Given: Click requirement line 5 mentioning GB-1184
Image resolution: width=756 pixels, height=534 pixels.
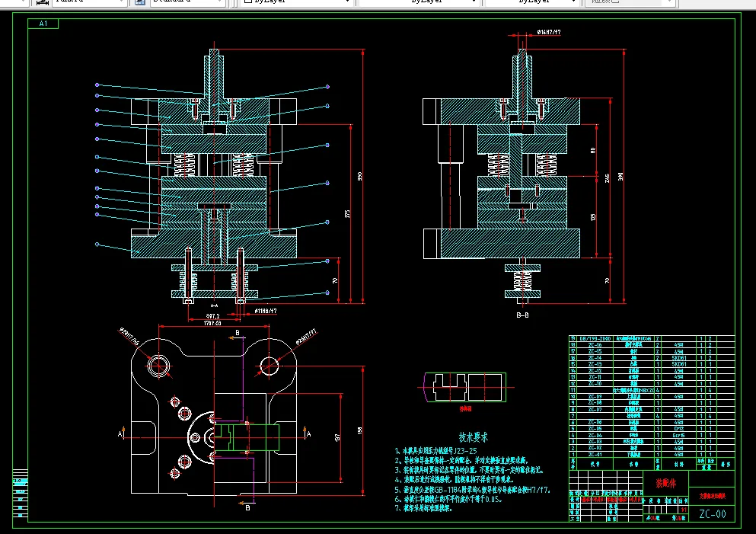Looking at the screenshot, I should 473,489.
